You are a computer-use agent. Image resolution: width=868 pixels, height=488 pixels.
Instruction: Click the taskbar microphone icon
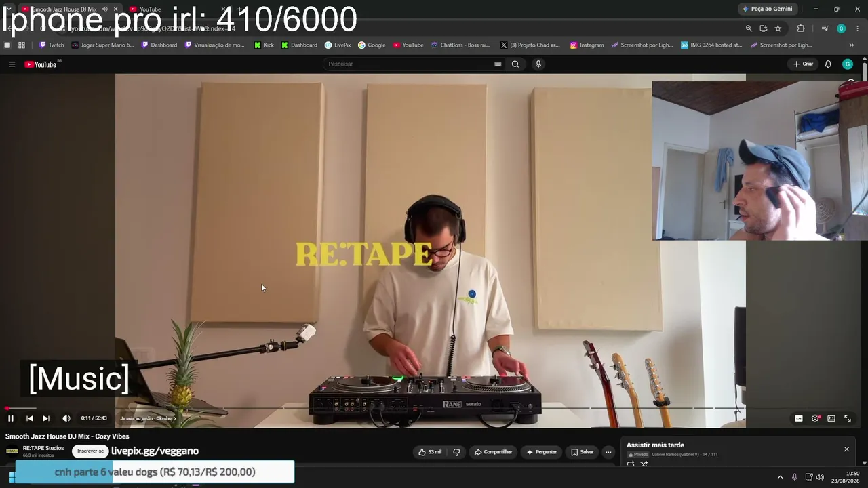pos(794,477)
